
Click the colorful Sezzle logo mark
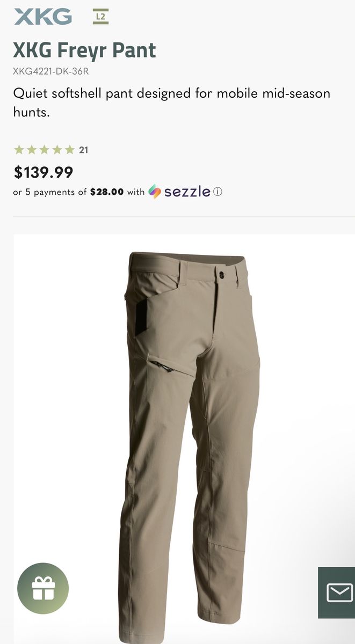[x=155, y=192]
